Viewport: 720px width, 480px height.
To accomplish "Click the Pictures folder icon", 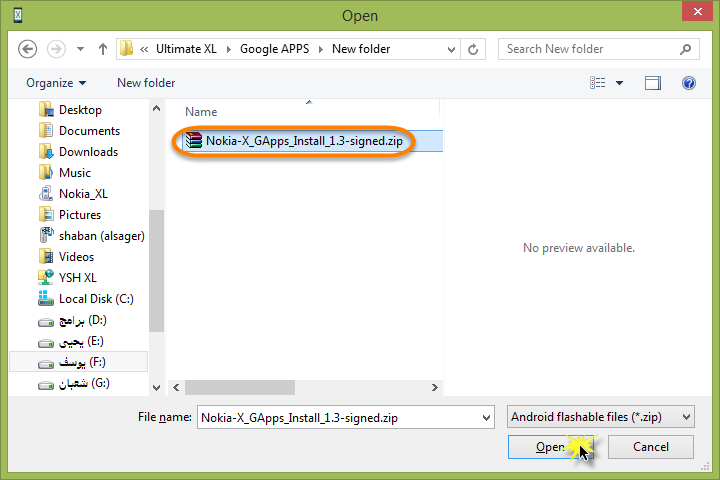I will 46,215.
